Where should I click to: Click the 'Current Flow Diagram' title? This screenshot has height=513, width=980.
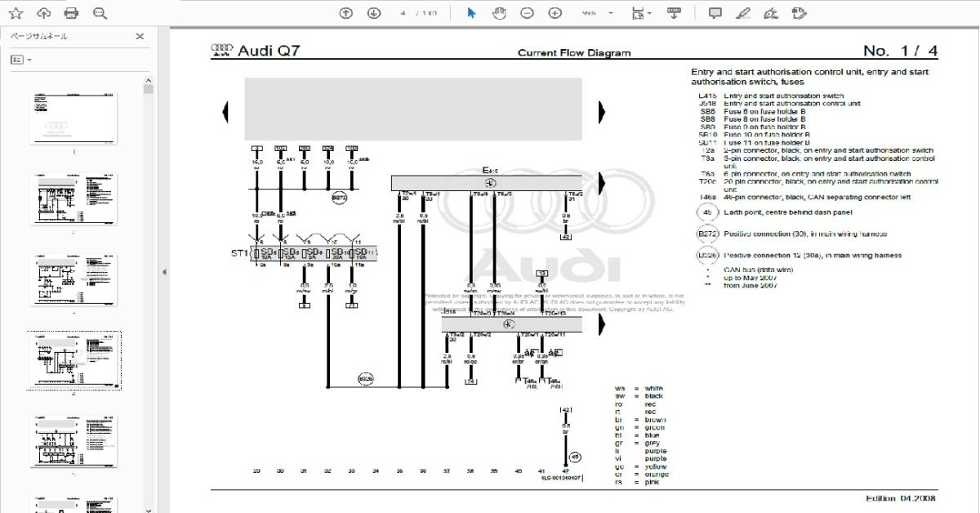click(x=574, y=53)
